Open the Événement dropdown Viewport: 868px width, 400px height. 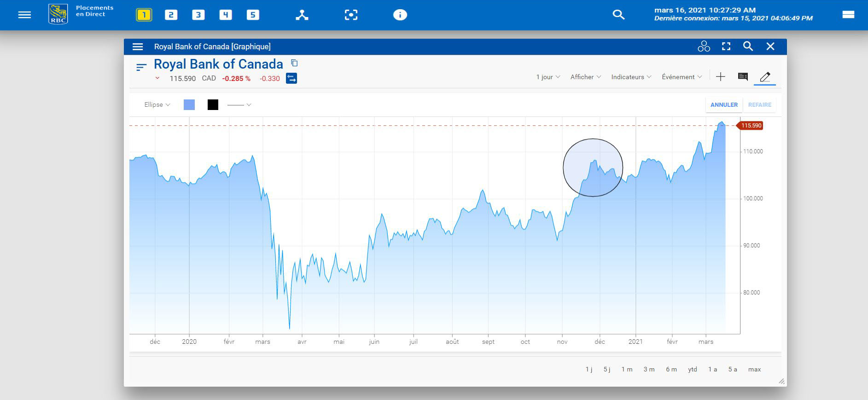click(x=682, y=77)
